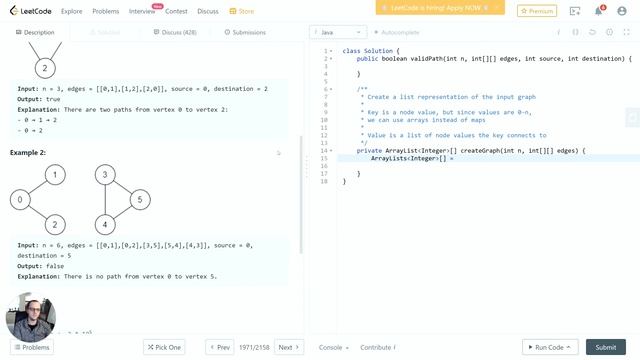The width and height of the screenshot is (640, 360).
Task: Expand the Console panel
Action: coord(333,347)
